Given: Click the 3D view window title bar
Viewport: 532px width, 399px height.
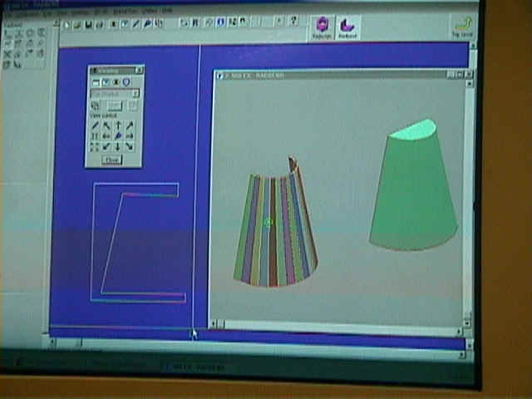Looking at the screenshot, I should 332,75.
